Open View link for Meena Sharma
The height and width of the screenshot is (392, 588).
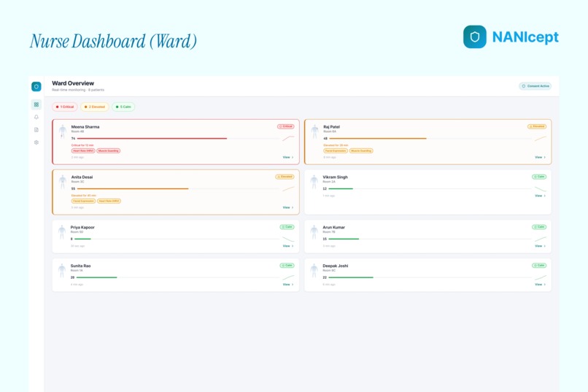pos(288,157)
